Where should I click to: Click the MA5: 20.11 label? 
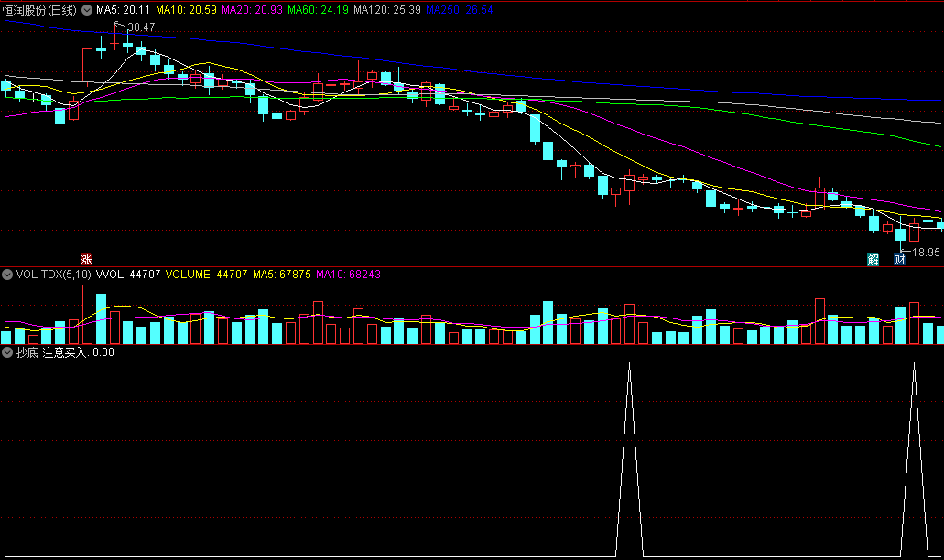(124, 10)
